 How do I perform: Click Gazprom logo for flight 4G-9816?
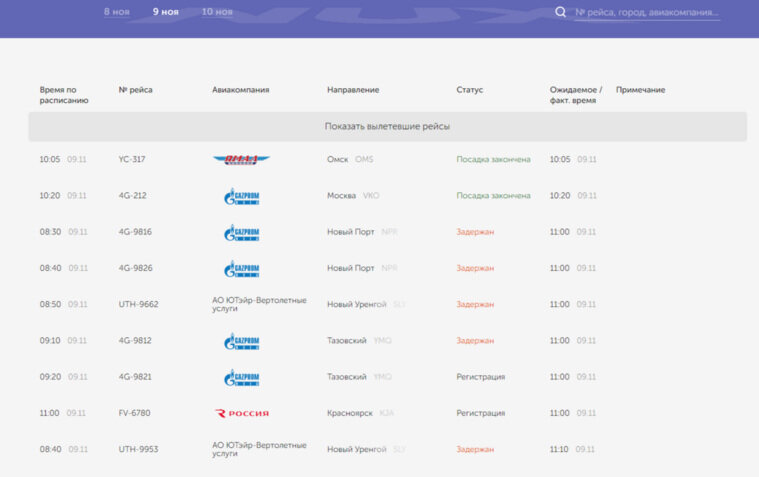pos(242,232)
